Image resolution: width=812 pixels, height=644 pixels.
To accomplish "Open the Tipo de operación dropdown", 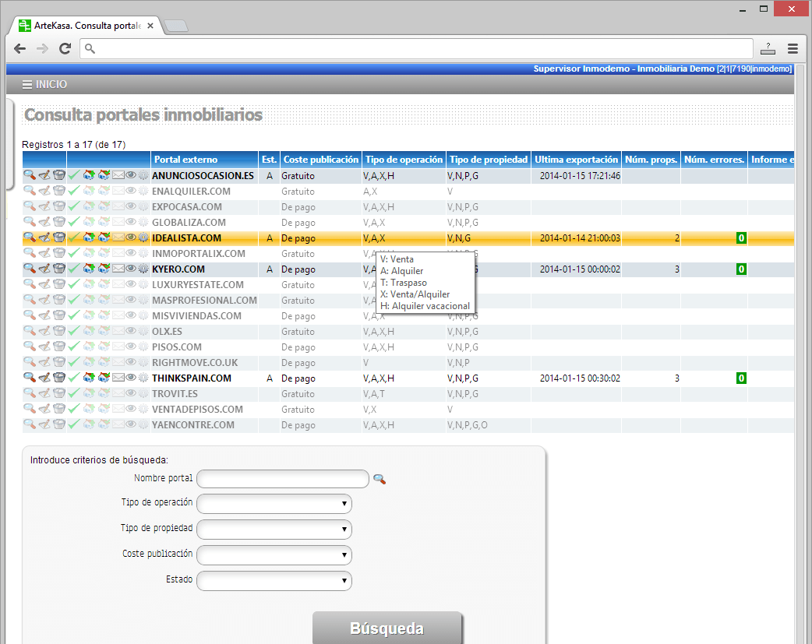I will (x=274, y=504).
